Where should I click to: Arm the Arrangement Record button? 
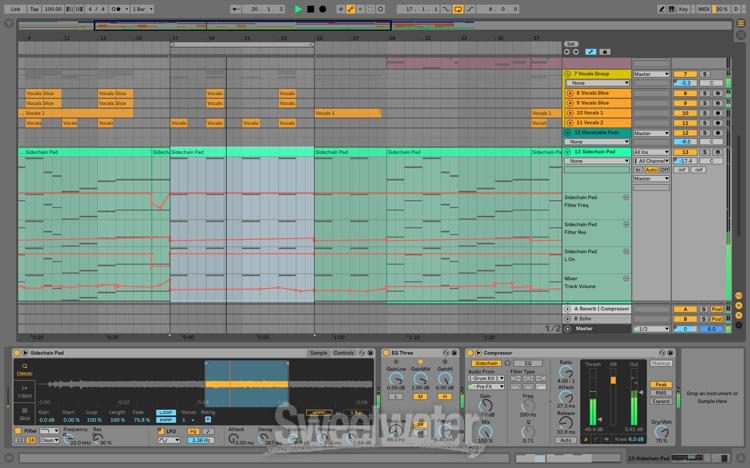click(x=322, y=9)
